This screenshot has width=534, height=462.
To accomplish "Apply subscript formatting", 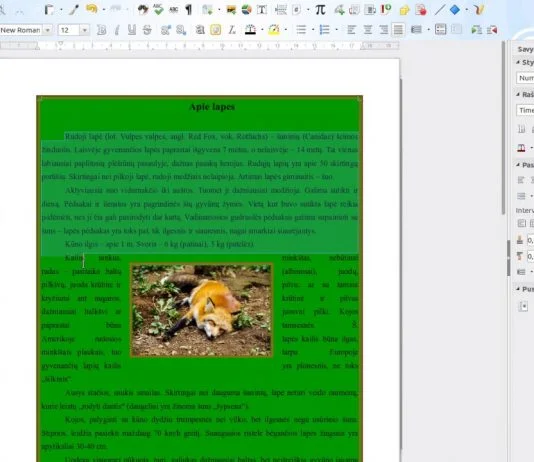I will point(181,30).
